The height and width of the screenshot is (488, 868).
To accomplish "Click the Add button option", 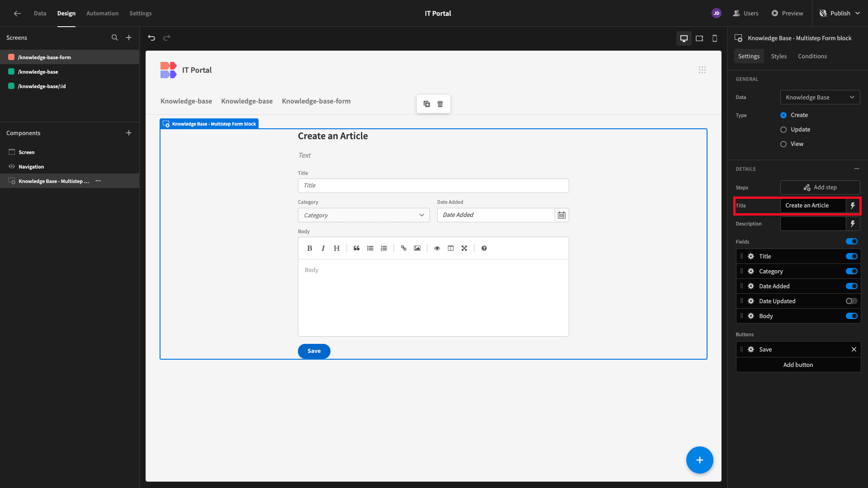I will [798, 365].
